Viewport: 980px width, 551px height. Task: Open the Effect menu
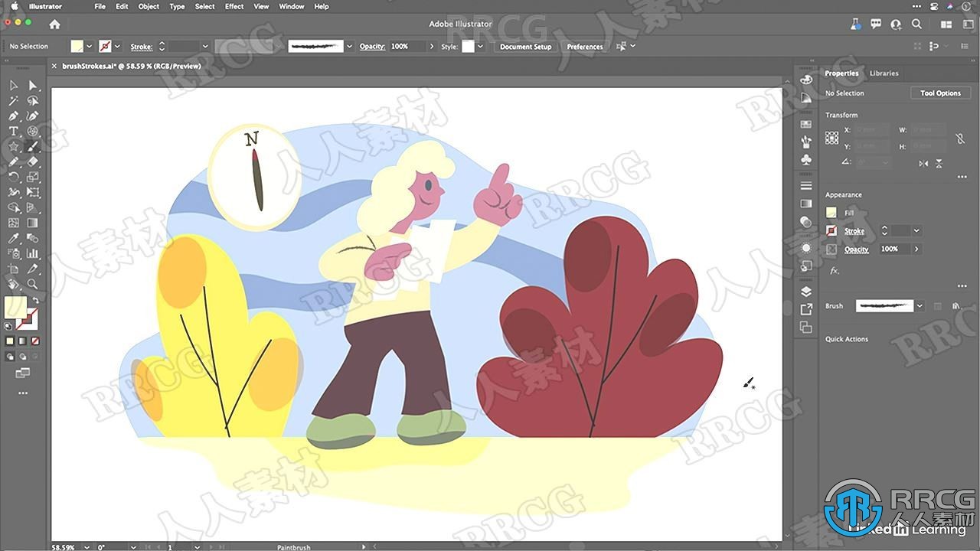coord(234,6)
